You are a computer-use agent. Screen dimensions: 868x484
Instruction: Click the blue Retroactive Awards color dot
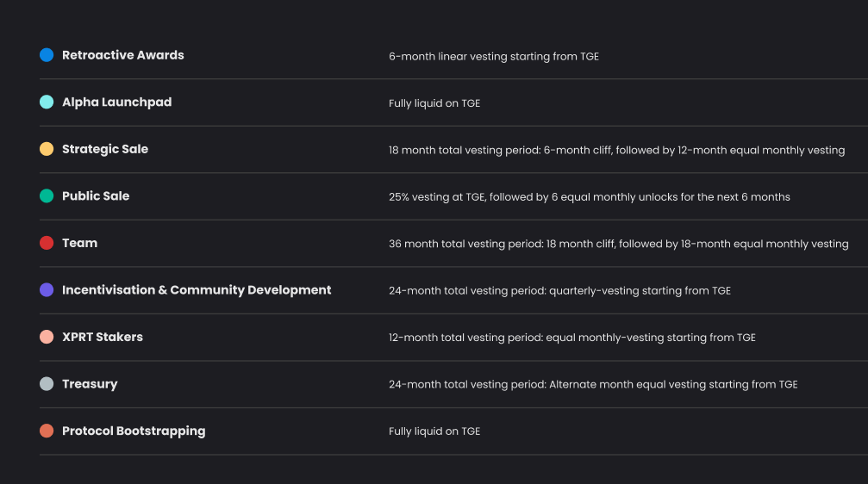click(x=47, y=55)
